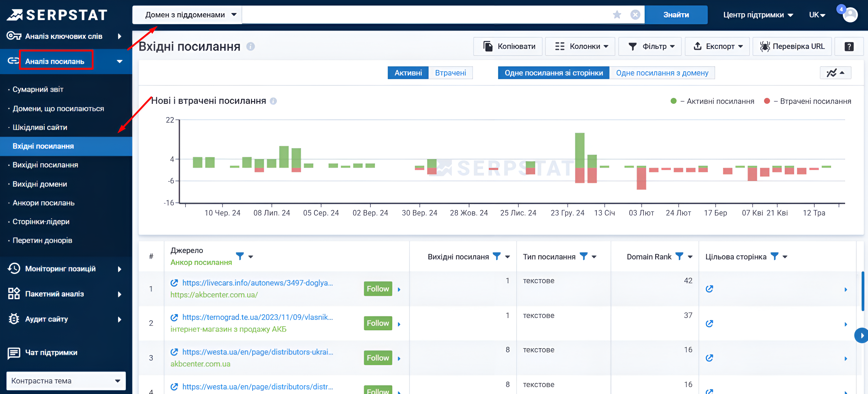
Task: Open target page link icon in row 2
Action: [x=709, y=324]
